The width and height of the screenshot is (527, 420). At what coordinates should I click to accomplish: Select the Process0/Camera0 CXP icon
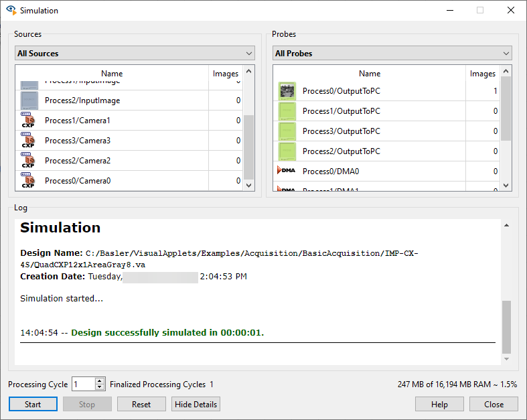[x=28, y=181]
